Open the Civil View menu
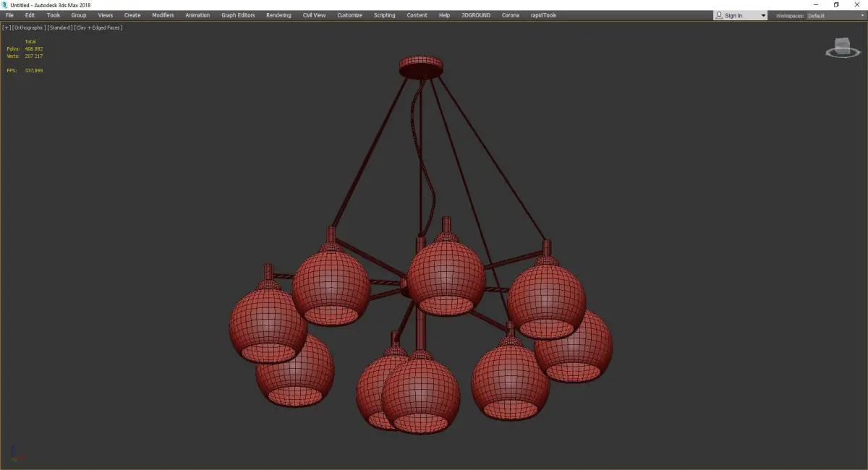868x470 pixels. [x=314, y=15]
